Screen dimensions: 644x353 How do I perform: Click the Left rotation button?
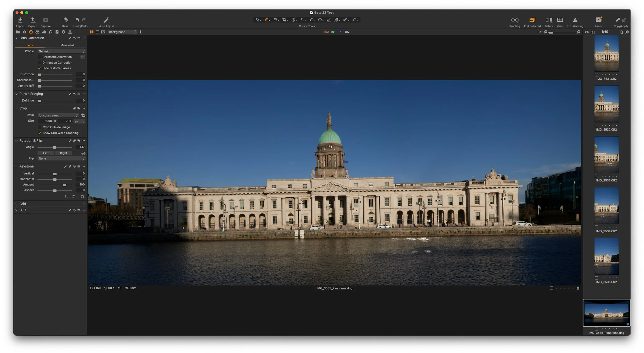(x=46, y=153)
